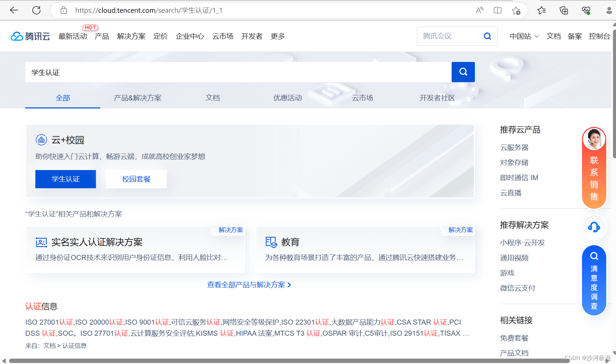
Task: Click the Tencent Cloud logo
Action: (30, 36)
